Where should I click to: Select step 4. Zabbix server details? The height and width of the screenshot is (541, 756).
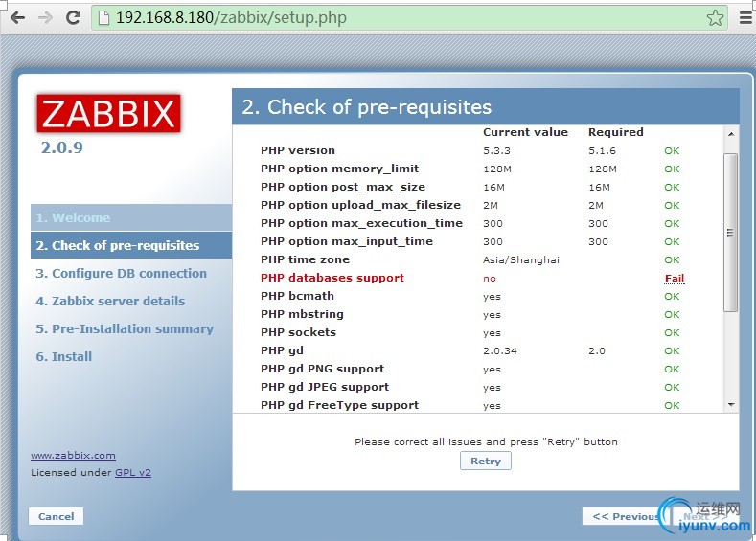110,301
